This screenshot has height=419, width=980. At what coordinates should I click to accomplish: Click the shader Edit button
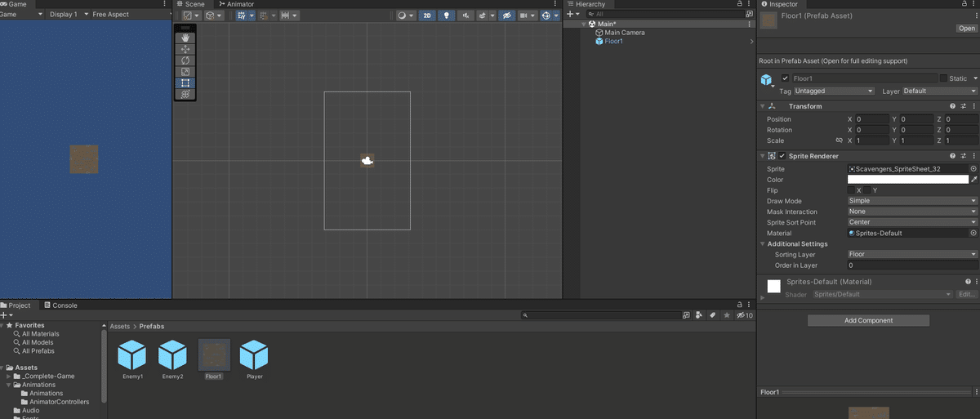(966, 294)
